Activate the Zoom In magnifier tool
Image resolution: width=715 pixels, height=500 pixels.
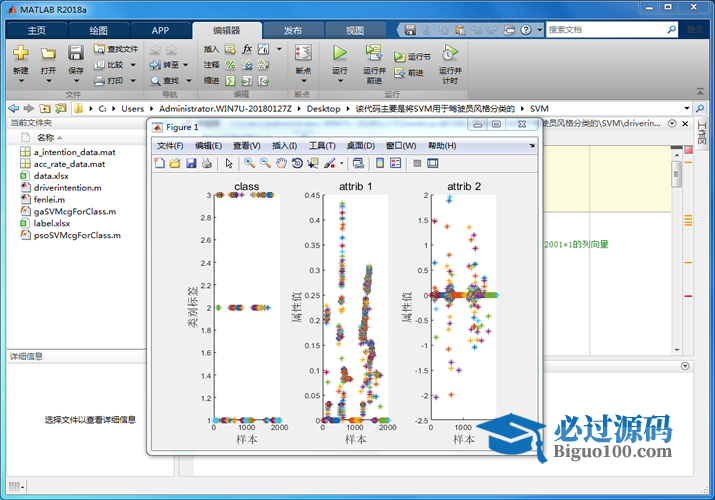(x=249, y=163)
